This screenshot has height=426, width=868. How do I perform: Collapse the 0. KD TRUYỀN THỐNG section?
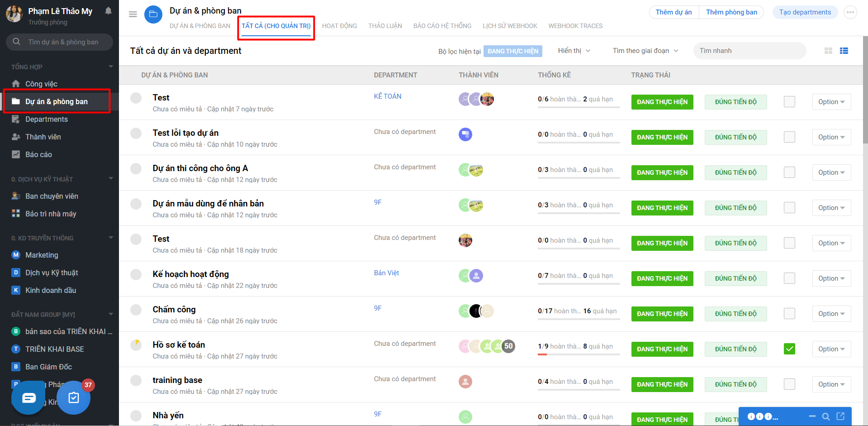click(111, 237)
